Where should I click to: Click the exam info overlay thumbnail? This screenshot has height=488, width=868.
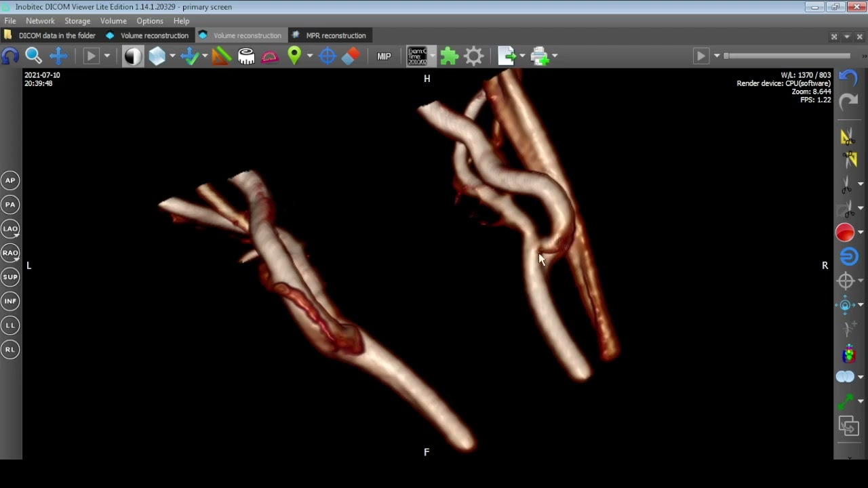pyautogui.click(x=417, y=56)
